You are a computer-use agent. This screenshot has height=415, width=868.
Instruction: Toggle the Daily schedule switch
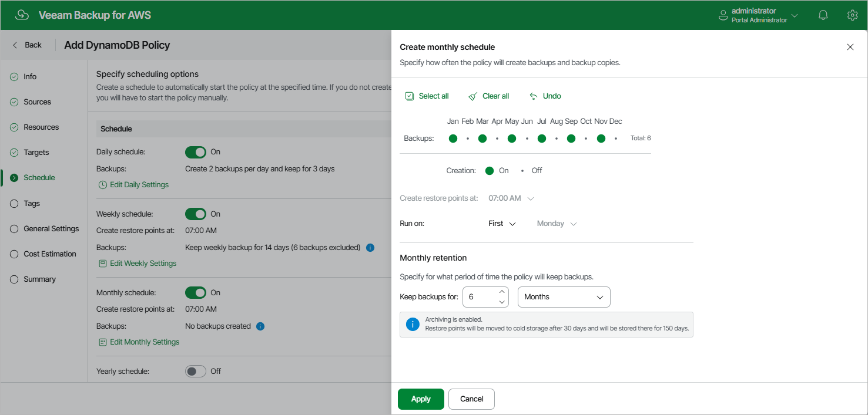[196, 152]
